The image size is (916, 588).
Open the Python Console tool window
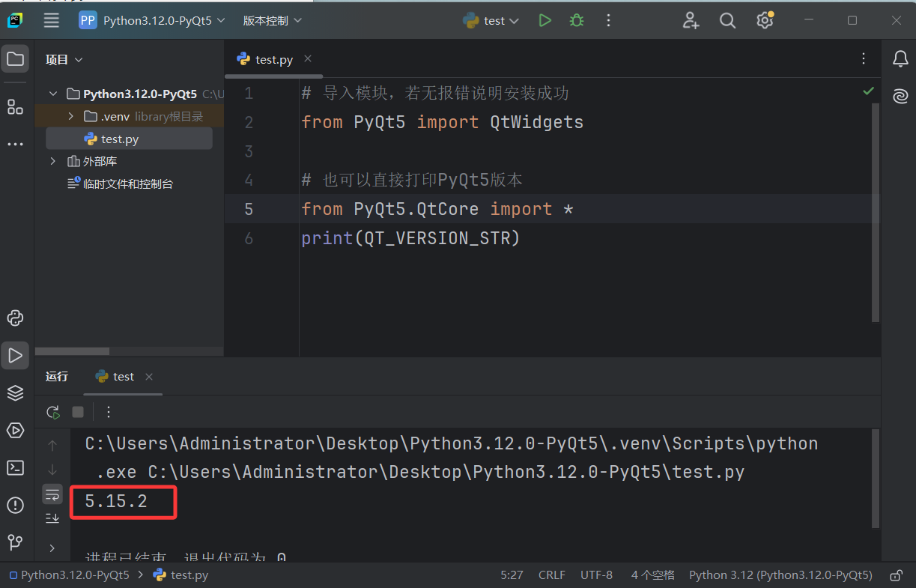15,318
